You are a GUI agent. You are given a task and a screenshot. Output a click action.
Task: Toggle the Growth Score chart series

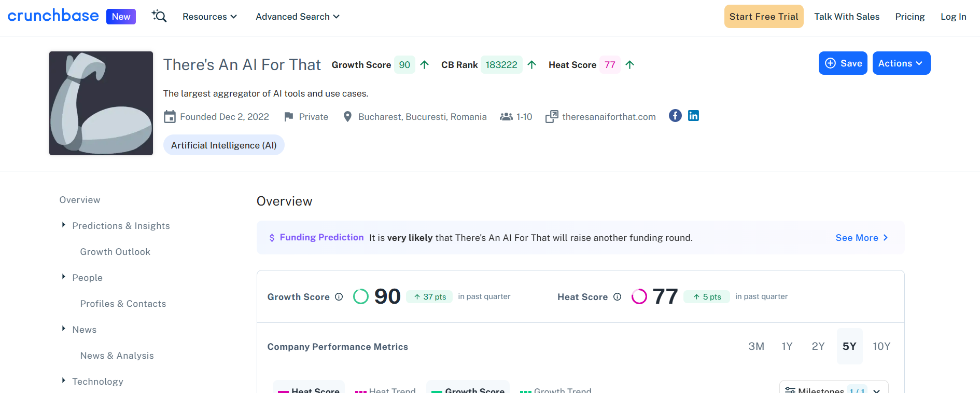[x=468, y=388]
